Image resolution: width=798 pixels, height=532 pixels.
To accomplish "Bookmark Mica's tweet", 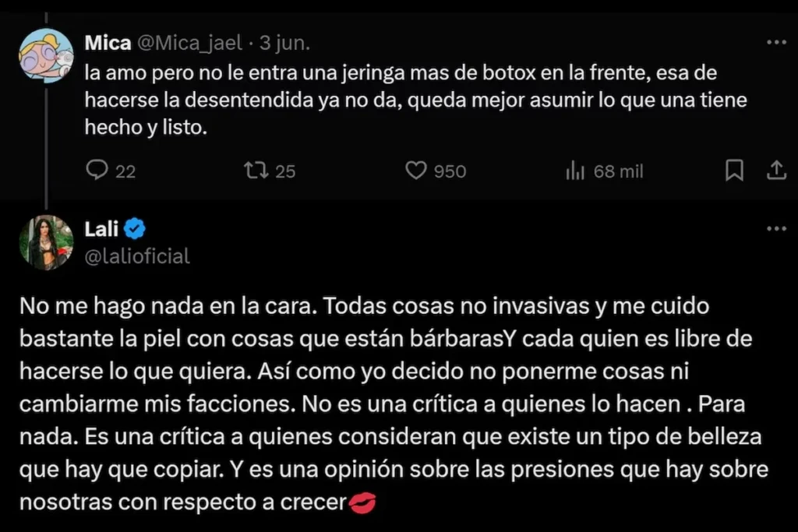I will tap(734, 171).
